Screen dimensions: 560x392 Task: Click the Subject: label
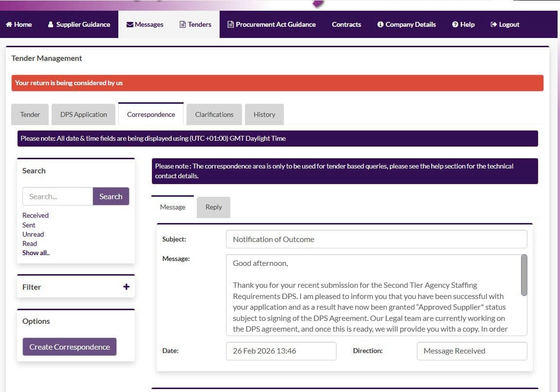tap(174, 239)
